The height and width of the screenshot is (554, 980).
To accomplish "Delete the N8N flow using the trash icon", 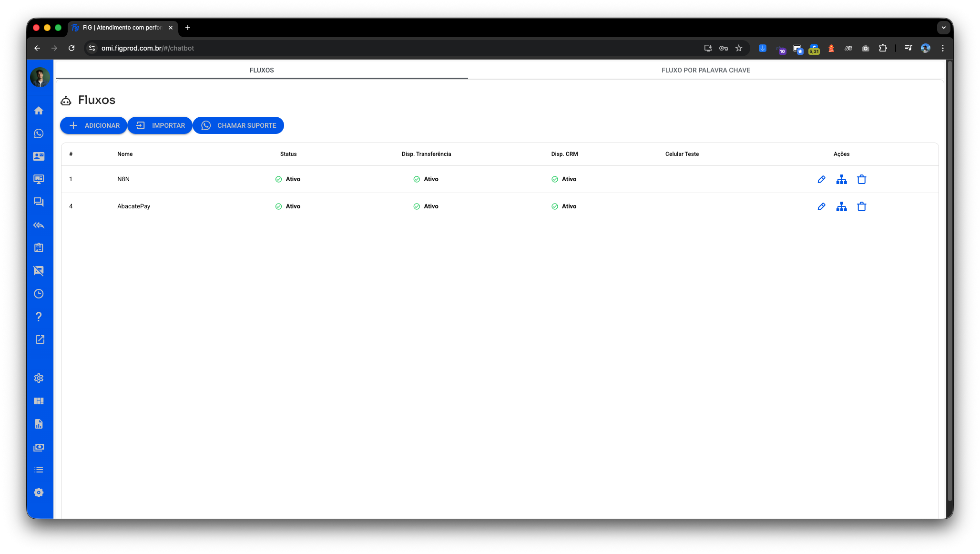I will 861,179.
